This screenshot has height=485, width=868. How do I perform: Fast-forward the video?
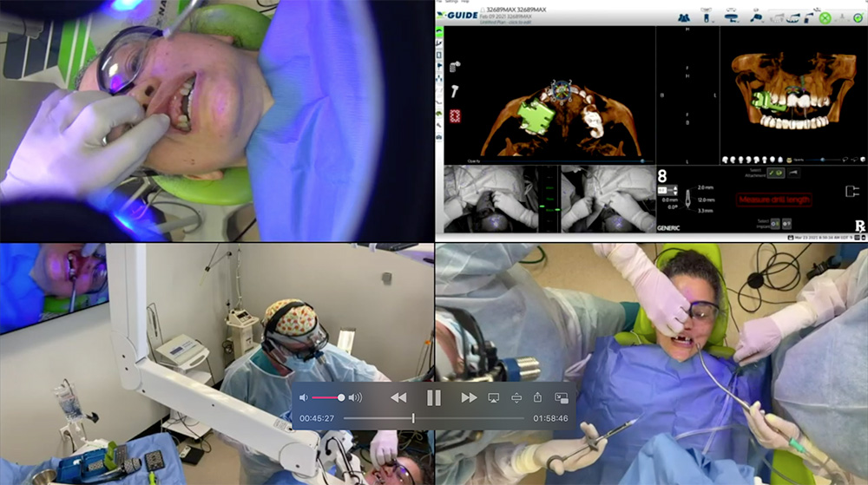(x=469, y=397)
